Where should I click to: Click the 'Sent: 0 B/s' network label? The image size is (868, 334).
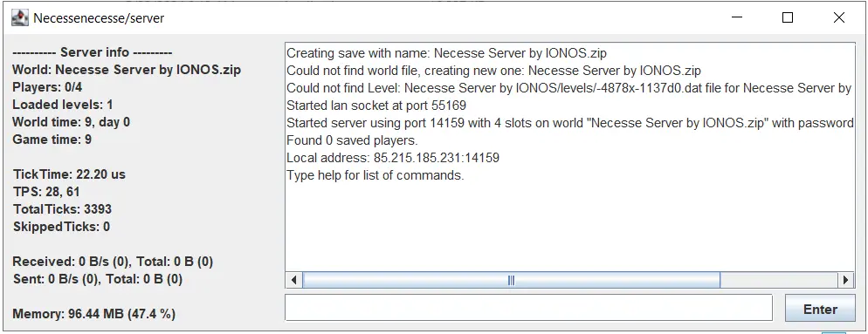click(98, 279)
